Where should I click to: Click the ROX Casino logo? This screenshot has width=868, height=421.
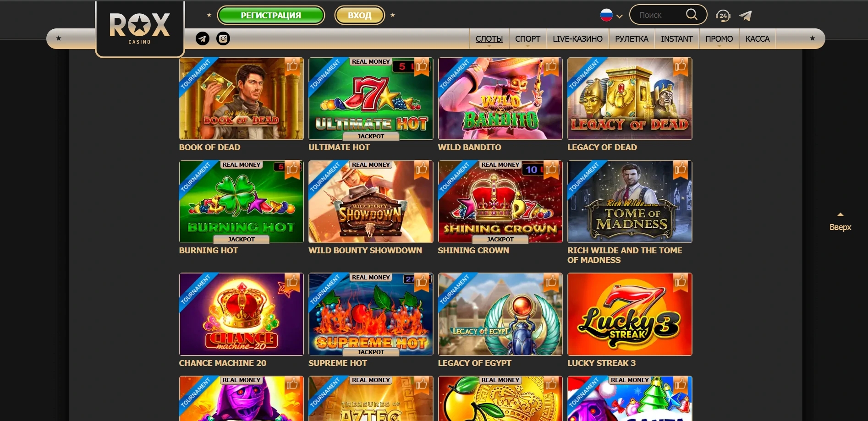coord(140,28)
